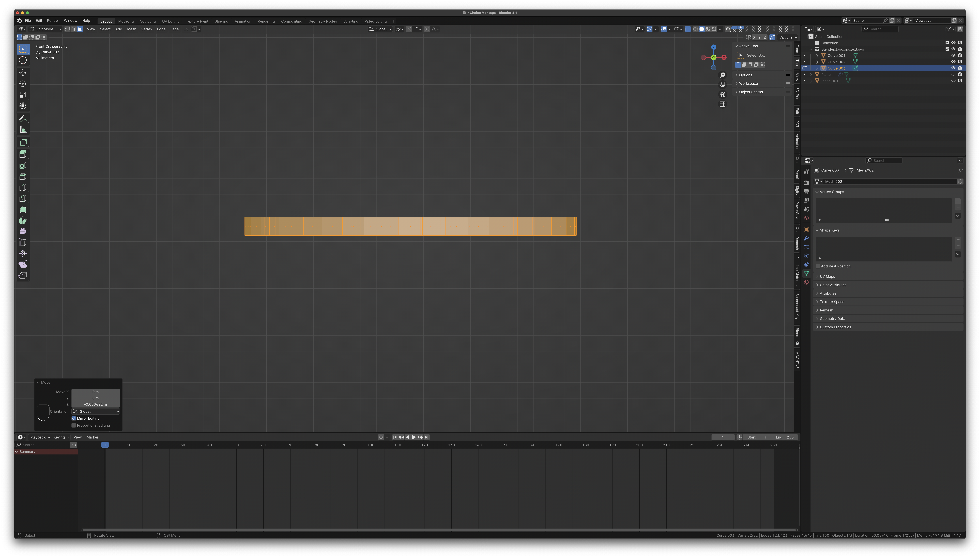Screen dimensions: 980x557
Task: Select the Transform tool
Action: pos(23,106)
